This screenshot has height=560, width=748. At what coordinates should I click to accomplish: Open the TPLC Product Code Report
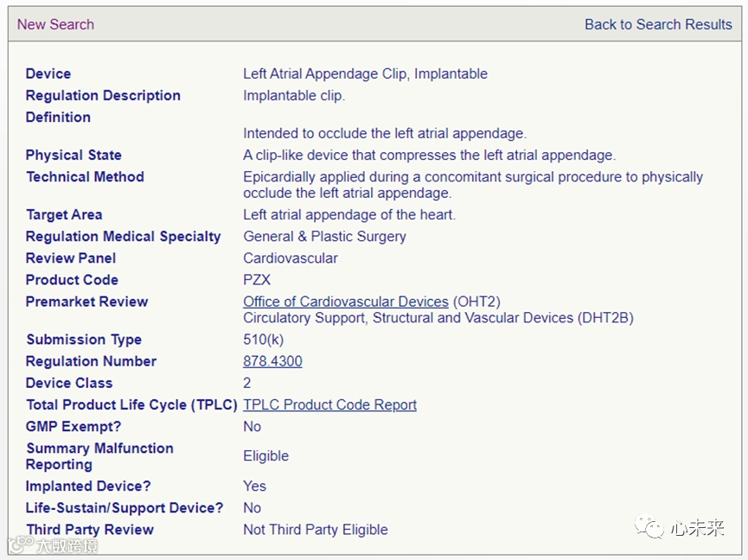coord(329,404)
